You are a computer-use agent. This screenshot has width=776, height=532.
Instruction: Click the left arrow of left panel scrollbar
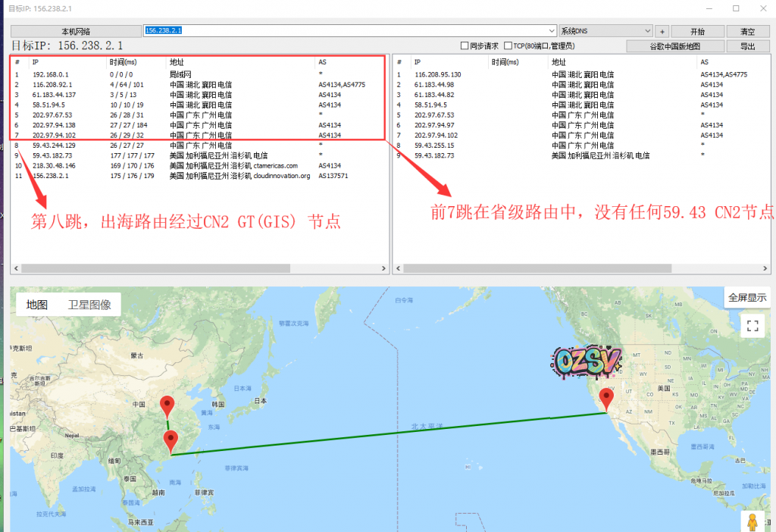[16, 268]
